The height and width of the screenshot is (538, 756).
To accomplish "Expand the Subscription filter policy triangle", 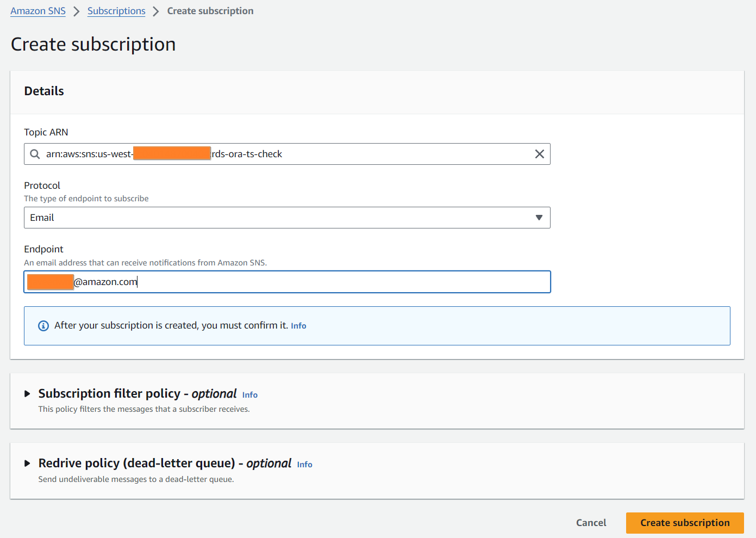I will 27,394.
